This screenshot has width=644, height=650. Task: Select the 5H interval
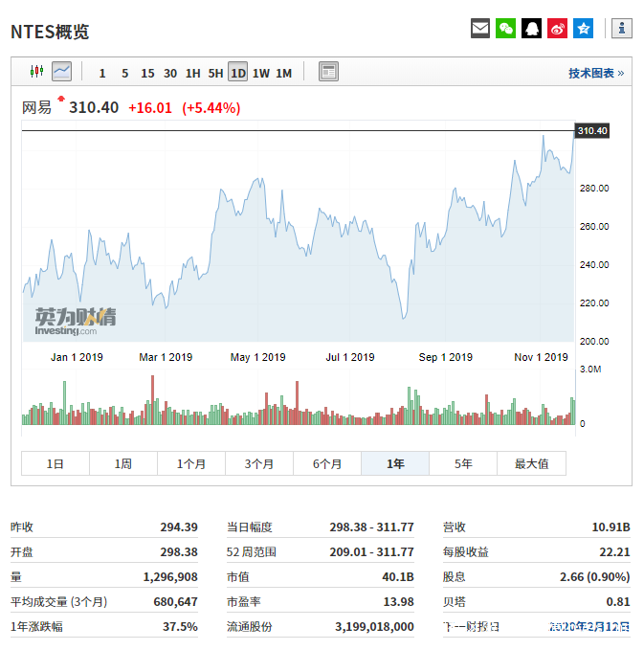[x=215, y=74]
